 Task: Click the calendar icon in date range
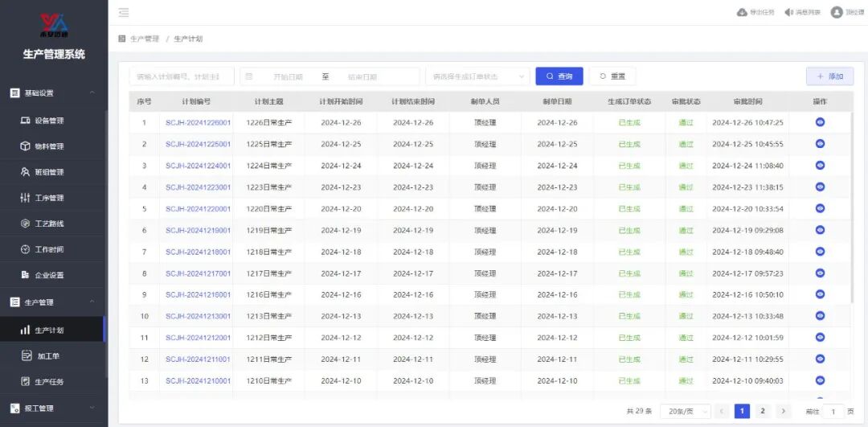tap(249, 76)
